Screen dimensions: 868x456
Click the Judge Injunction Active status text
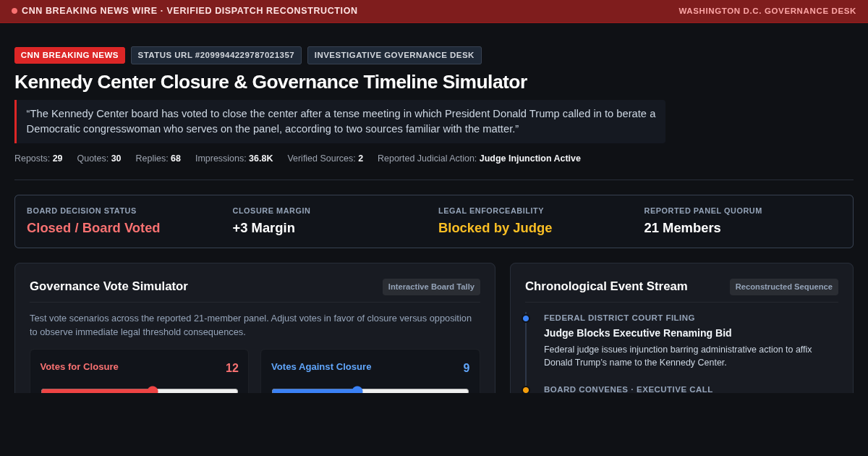(x=530, y=159)
